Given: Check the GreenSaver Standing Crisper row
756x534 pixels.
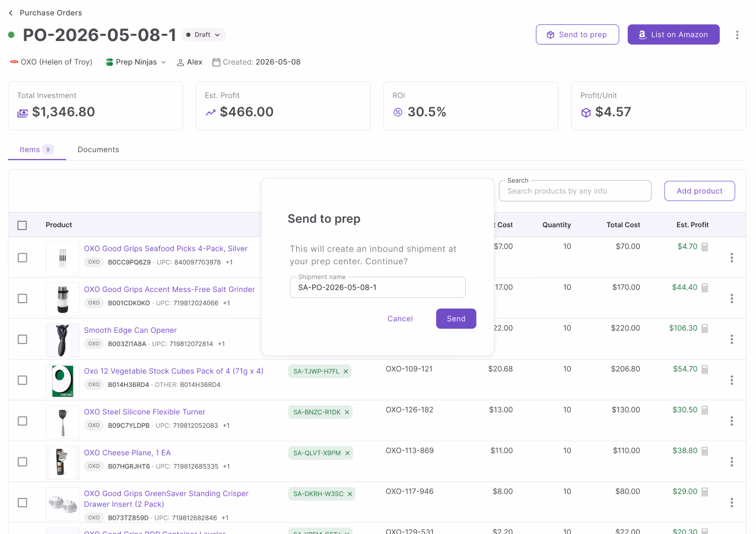Looking at the screenshot, I should point(22,504).
